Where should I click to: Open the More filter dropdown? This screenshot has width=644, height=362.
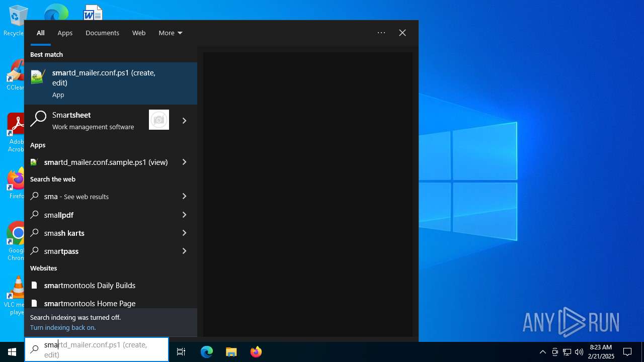point(171,33)
